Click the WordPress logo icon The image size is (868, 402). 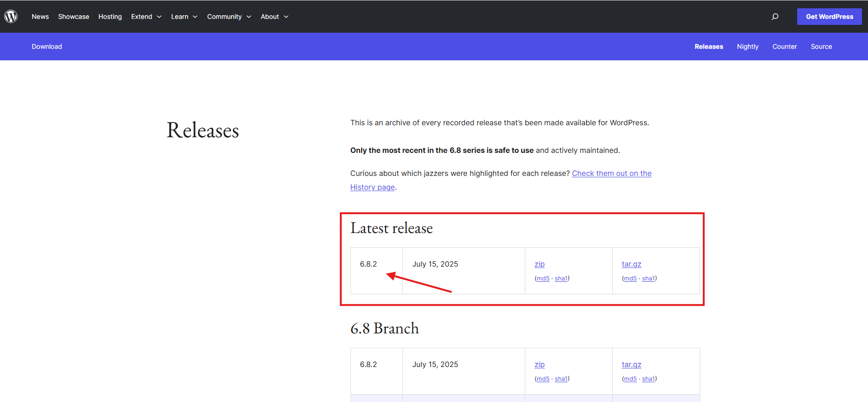11,17
